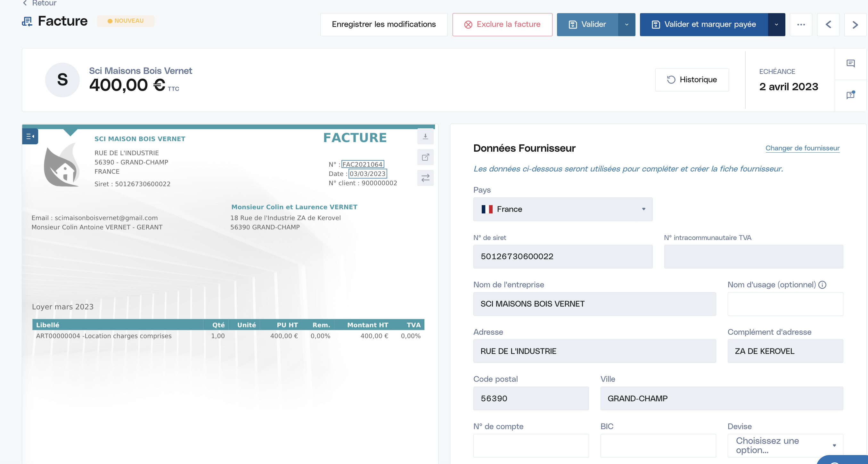Toggle the document sidebar panel icon
This screenshot has height=464, width=868.
(30, 136)
